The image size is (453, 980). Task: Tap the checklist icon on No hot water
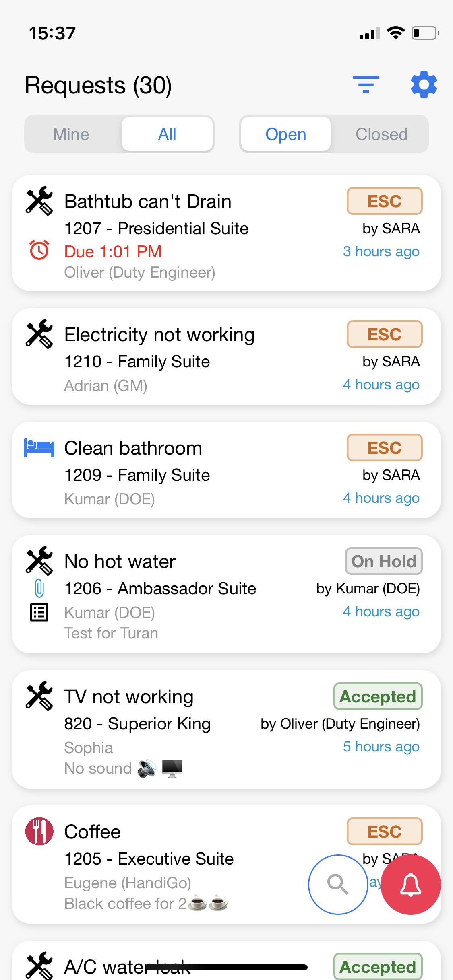(39, 613)
